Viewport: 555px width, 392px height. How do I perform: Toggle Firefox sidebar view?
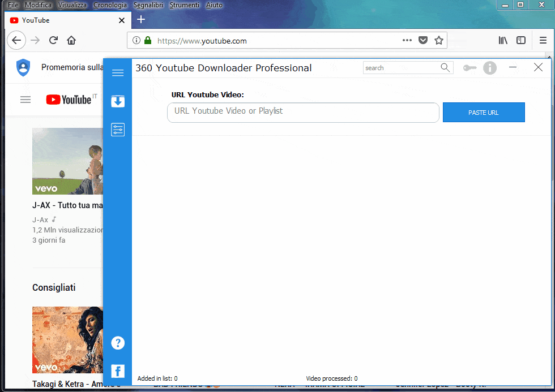click(x=521, y=40)
